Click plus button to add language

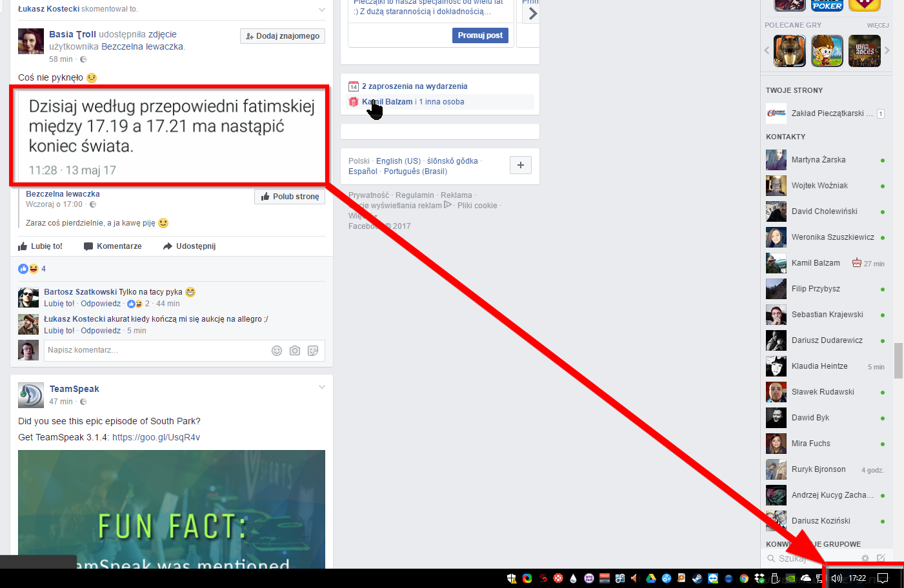(520, 165)
